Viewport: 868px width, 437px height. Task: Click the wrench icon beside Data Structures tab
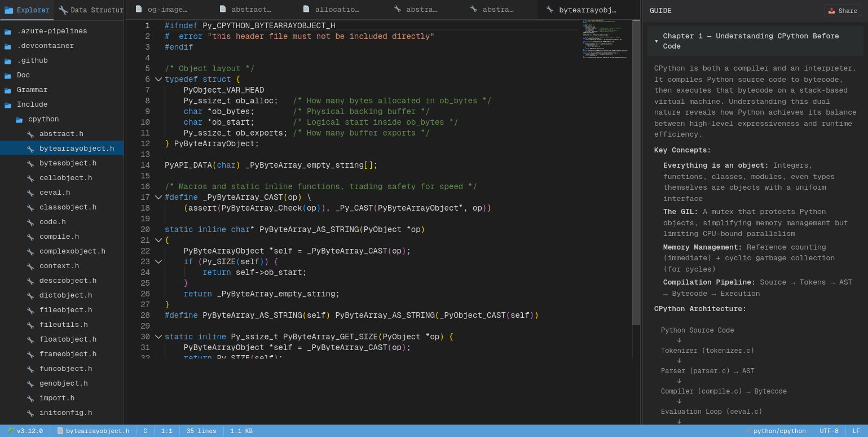pyautogui.click(x=63, y=10)
